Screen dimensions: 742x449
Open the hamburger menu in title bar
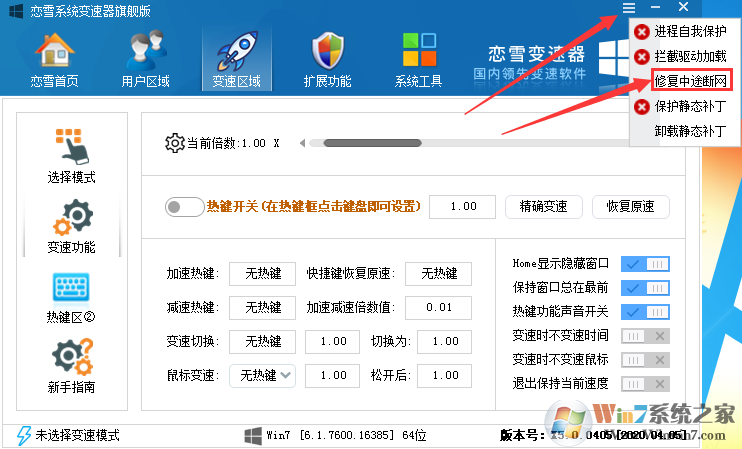[628, 7]
